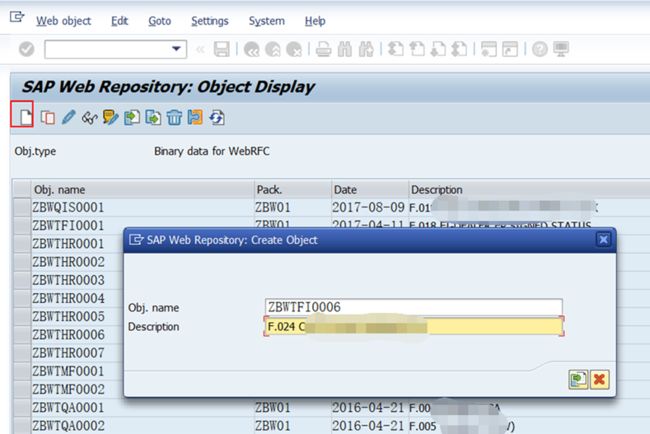Cancel the Create Object dialog via red X
The image size is (650, 434).
599,379
